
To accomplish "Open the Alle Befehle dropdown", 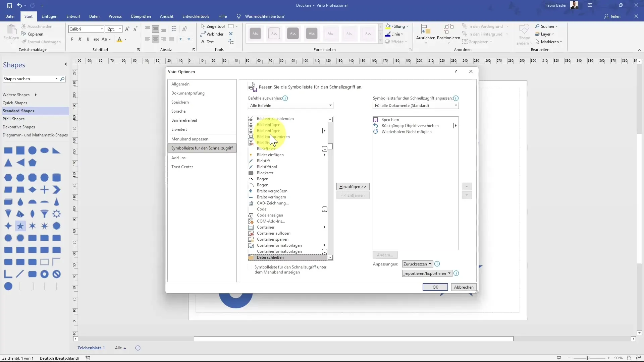I will point(290,106).
